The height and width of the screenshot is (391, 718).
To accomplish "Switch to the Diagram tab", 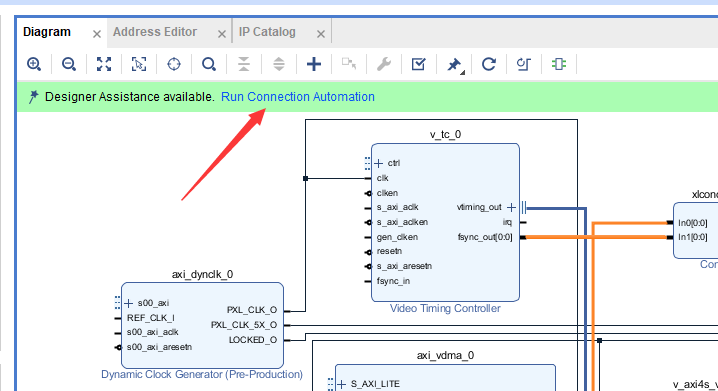I will pyautogui.click(x=47, y=32).
